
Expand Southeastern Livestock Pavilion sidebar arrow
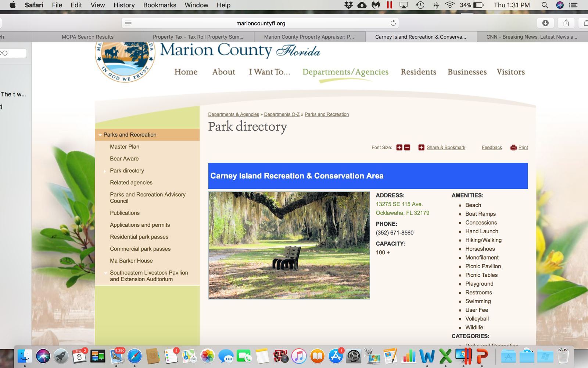(x=105, y=273)
